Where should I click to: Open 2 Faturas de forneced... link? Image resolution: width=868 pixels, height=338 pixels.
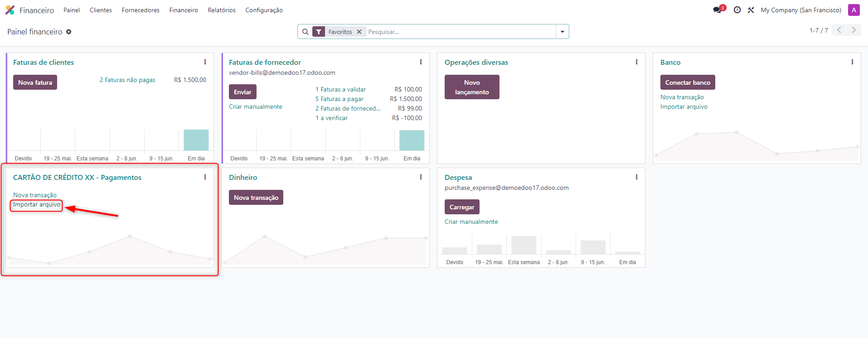point(348,109)
